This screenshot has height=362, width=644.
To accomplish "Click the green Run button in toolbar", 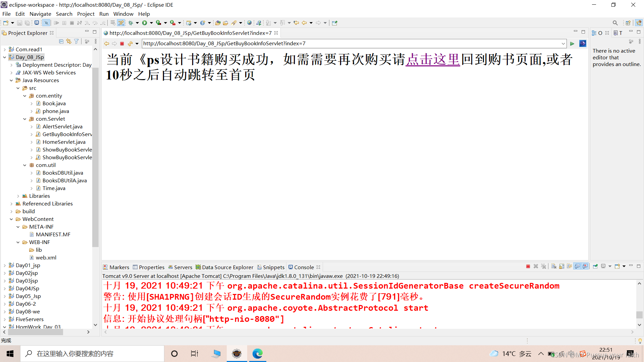I will tap(145, 23).
